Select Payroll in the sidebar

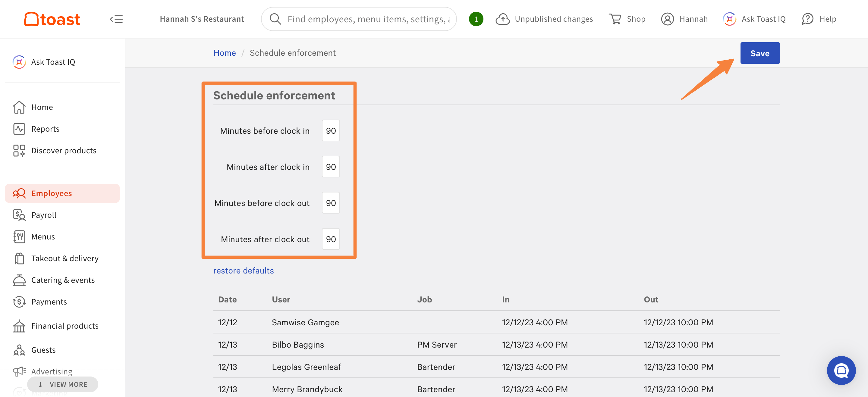point(44,215)
